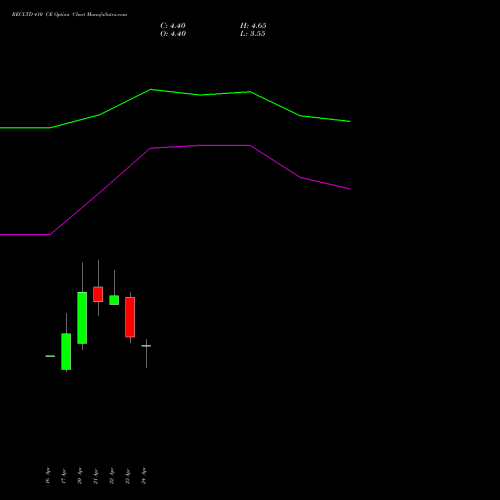This screenshot has height=500, width=500.
Task: Click the '16 Apr' date axis label
Action: [x=48, y=476]
